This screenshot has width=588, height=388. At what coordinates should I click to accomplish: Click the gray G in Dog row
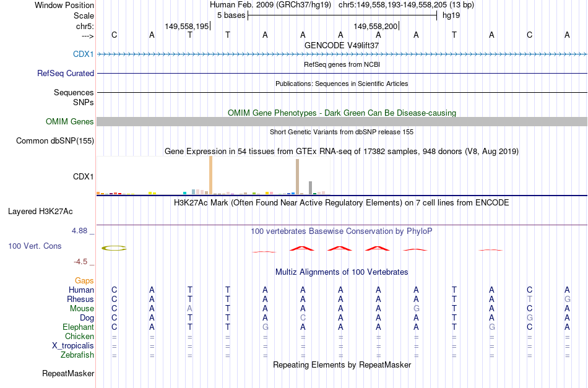point(529,318)
